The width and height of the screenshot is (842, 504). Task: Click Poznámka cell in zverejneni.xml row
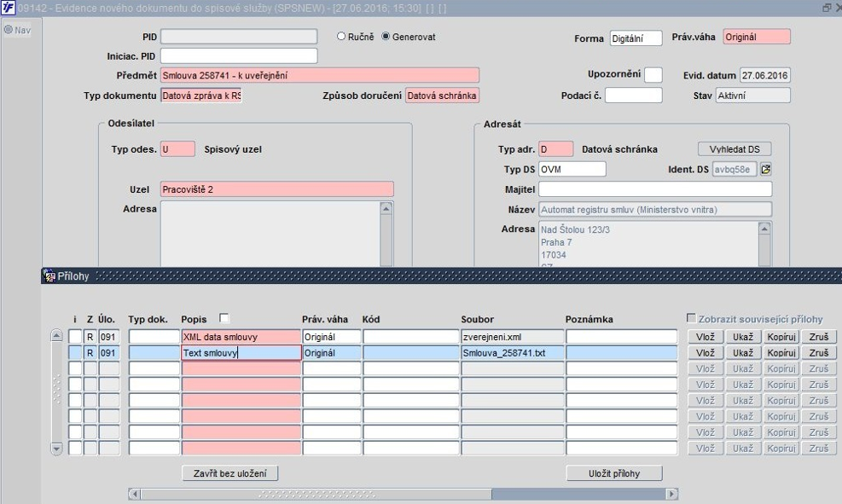click(x=621, y=337)
